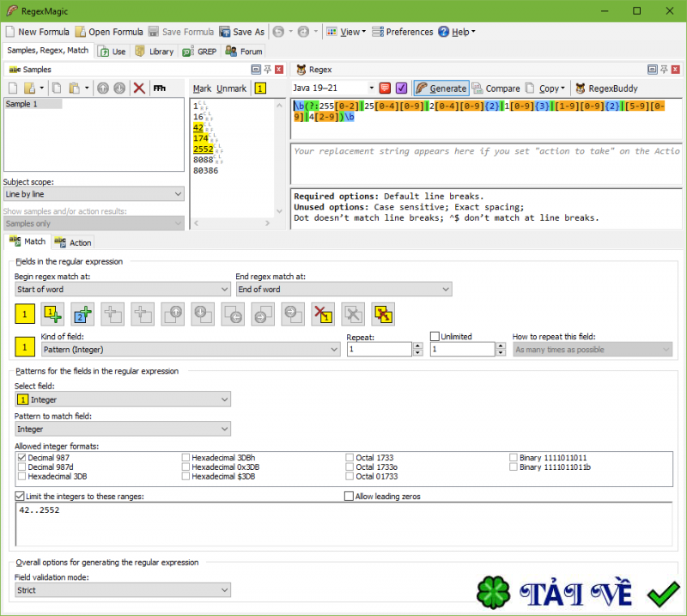Click the move sample down arrow icon

[x=119, y=88]
